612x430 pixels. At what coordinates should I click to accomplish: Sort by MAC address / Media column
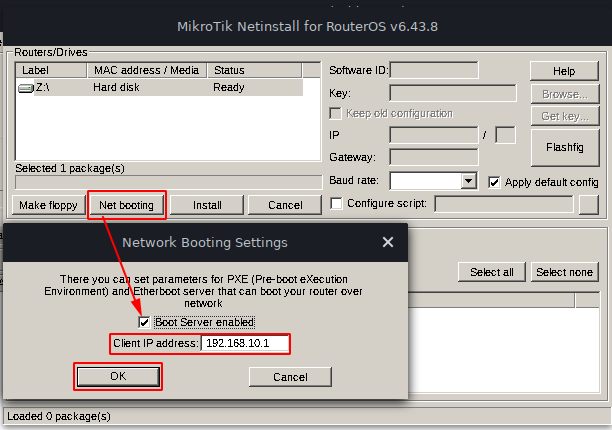point(147,70)
